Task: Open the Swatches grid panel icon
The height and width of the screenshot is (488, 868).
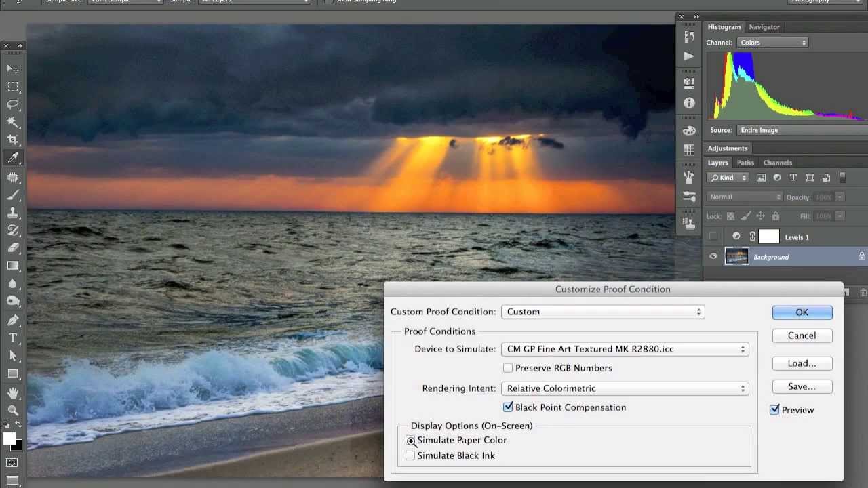Action: pos(689,150)
